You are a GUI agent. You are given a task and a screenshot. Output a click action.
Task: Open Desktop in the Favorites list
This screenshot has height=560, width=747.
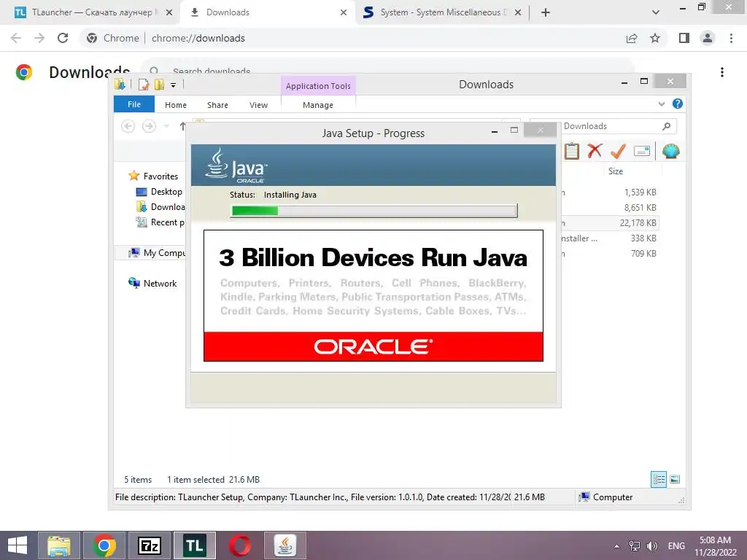click(x=166, y=192)
